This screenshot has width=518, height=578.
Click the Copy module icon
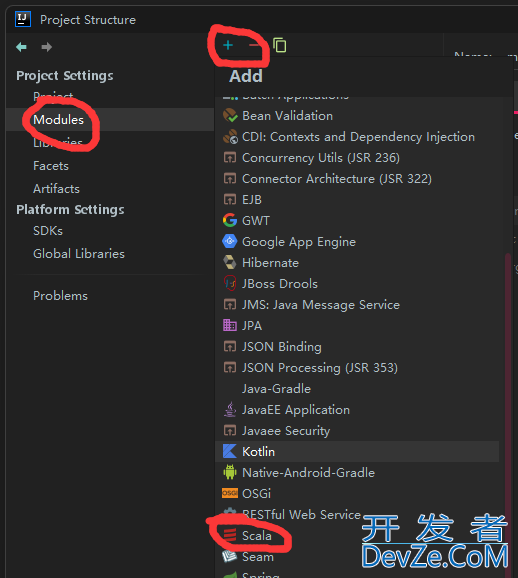click(x=279, y=45)
